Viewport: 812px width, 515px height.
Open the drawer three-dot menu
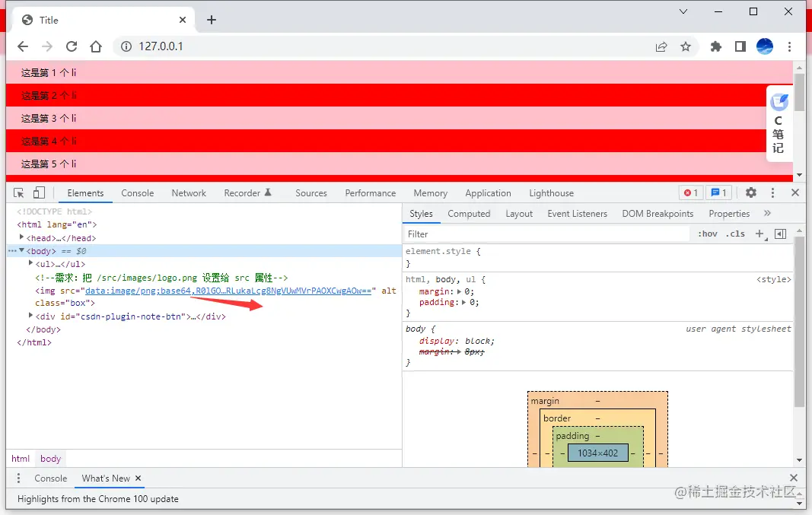coord(18,478)
